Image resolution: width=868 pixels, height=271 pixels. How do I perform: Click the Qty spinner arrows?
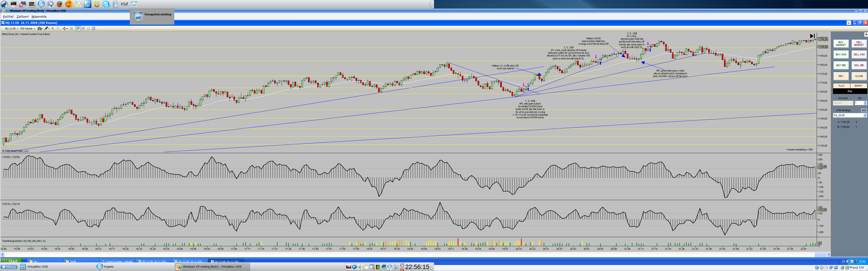point(865,103)
